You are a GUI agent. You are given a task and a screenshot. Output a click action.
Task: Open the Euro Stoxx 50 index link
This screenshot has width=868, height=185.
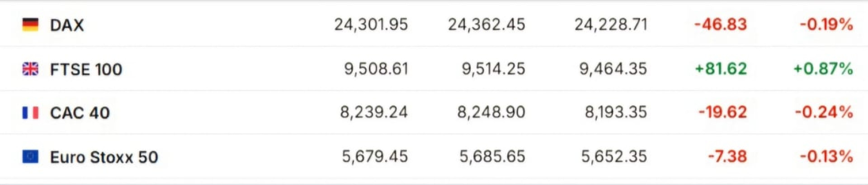point(104,157)
